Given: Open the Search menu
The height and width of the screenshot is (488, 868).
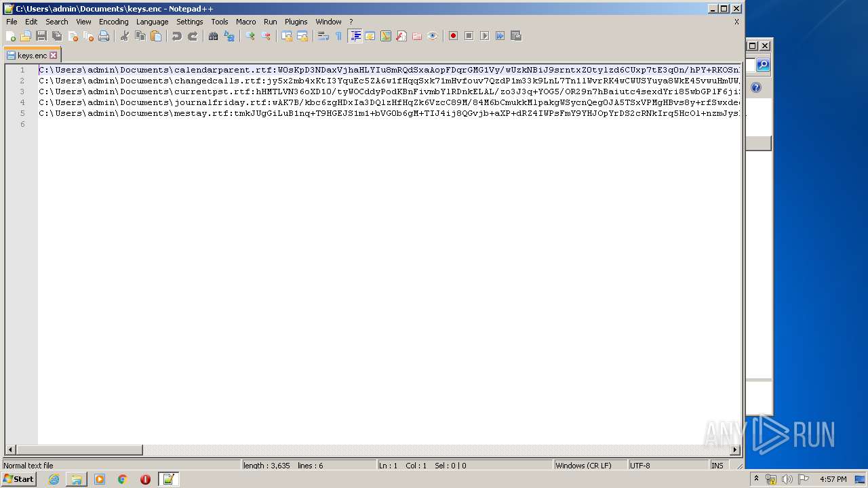Looking at the screenshot, I should point(57,22).
